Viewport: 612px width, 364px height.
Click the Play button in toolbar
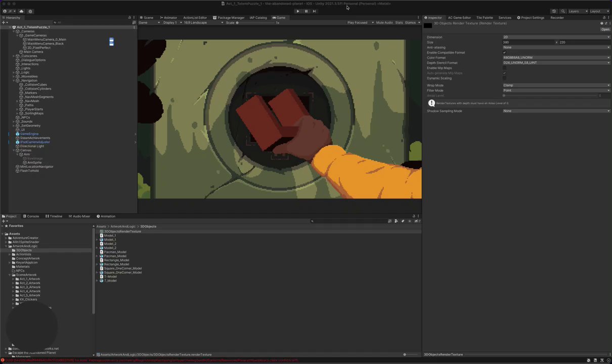[x=297, y=11]
